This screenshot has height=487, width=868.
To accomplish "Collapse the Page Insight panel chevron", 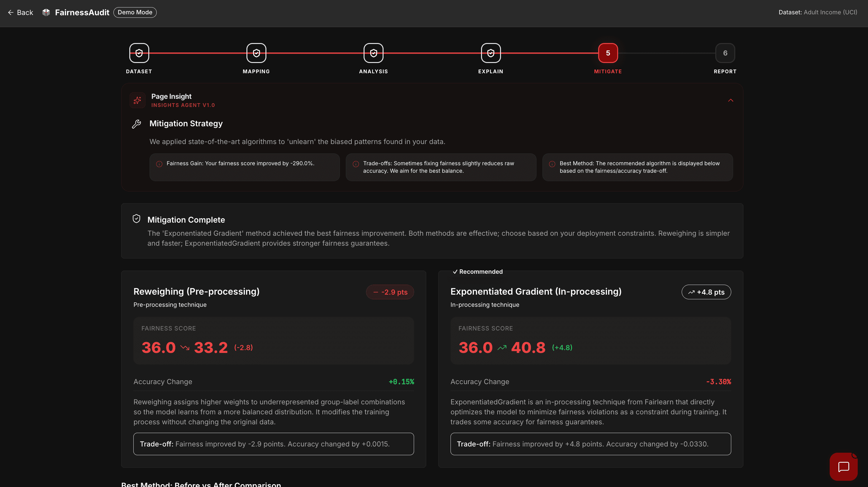I will pyautogui.click(x=731, y=100).
